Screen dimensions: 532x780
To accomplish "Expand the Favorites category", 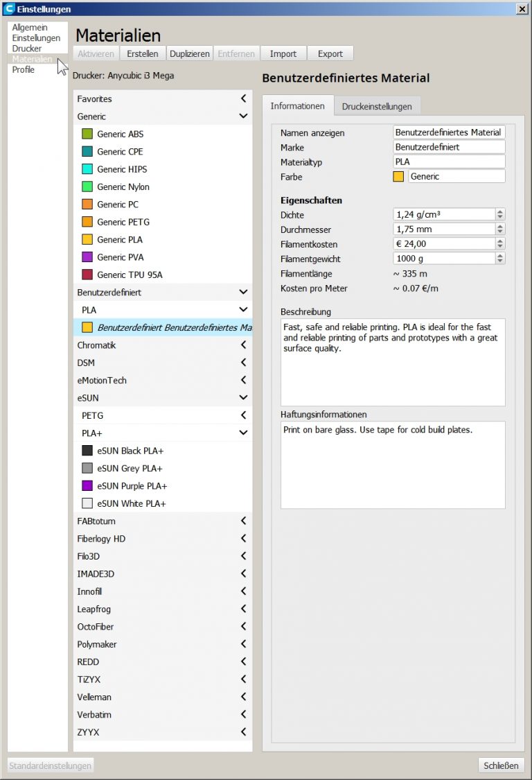I will tap(243, 99).
